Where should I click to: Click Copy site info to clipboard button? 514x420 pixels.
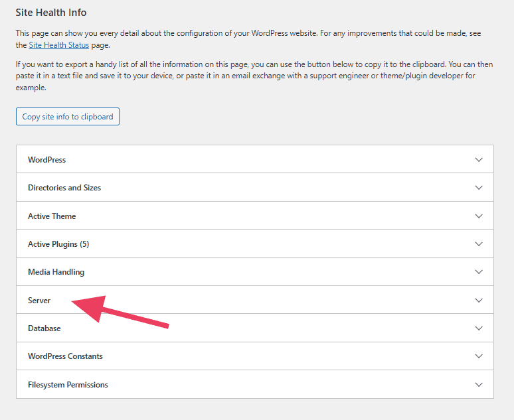[x=68, y=116]
